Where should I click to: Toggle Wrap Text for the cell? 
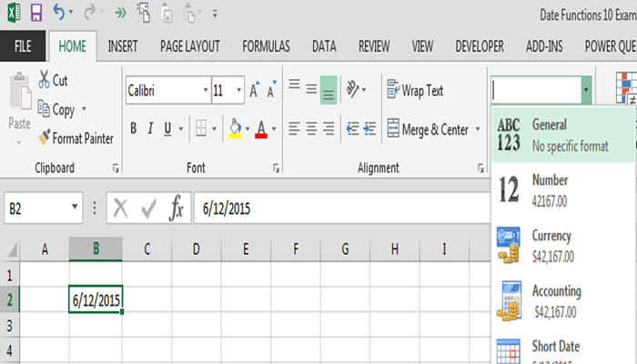coord(415,90)
